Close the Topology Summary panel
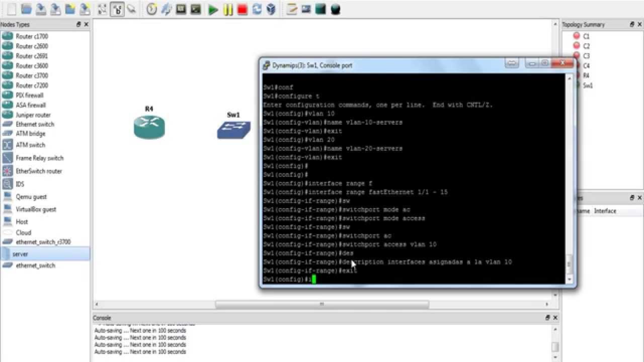 tap(639, 24)
